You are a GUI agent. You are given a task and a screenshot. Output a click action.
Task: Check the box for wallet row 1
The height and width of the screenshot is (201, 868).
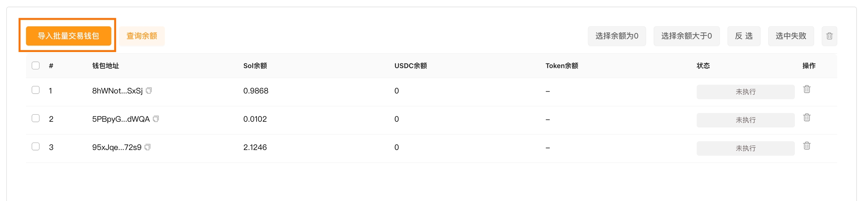pyautogui.click(x=36, y=90)
